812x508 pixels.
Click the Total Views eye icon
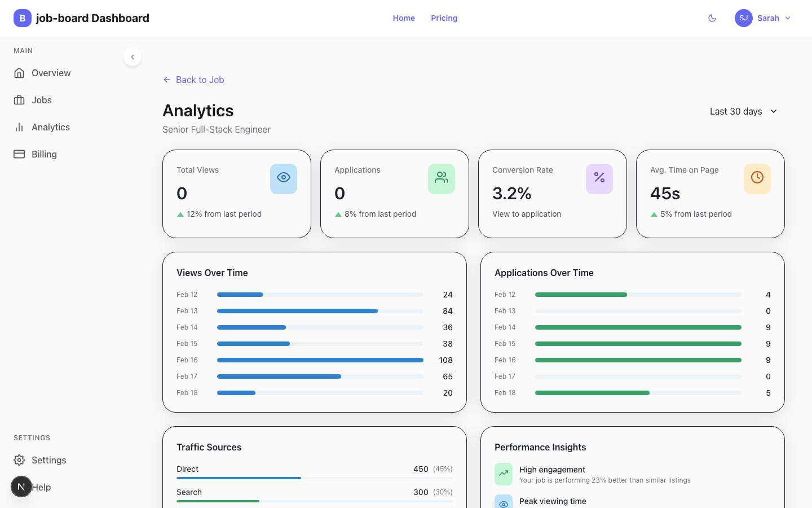tap(283, 178)
